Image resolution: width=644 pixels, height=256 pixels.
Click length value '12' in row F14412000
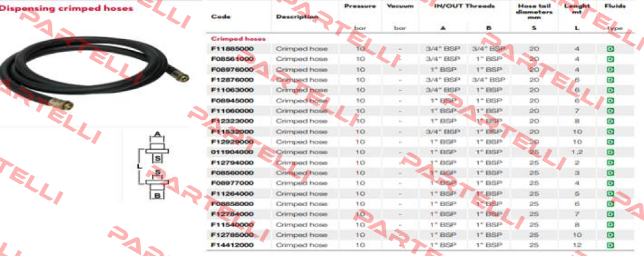[x=577, y=245]
